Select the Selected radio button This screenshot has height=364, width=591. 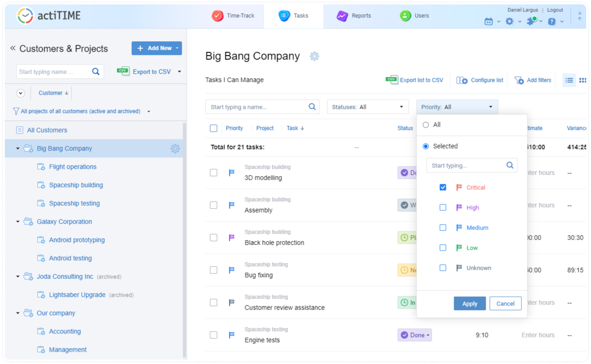(x=426, y=146)
